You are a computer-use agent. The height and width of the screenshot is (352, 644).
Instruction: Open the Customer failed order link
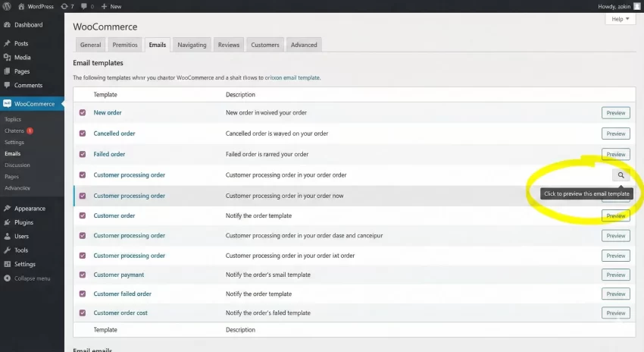(x=123, y=294)
